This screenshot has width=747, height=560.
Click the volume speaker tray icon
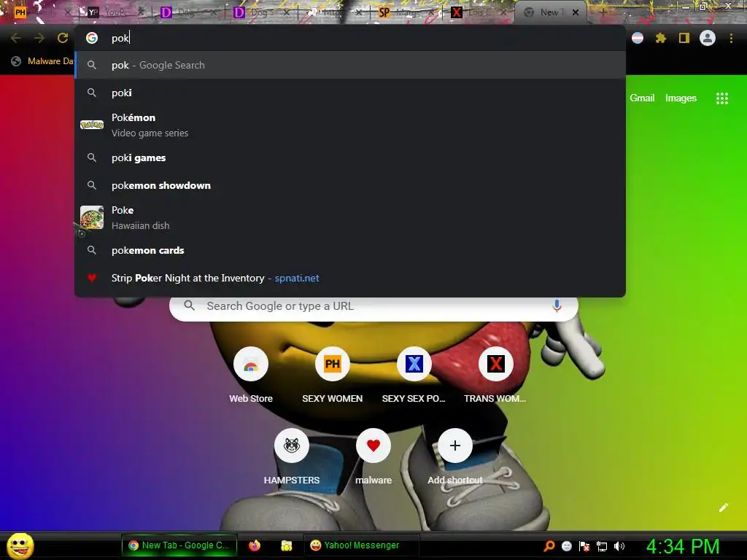(x=619, y=546)
